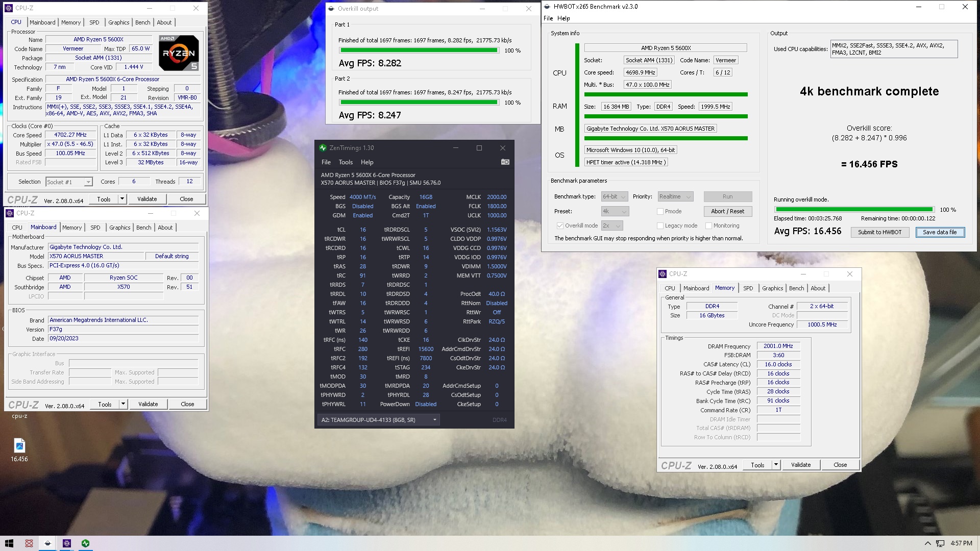
Task: Click the red taskbar app icon
Action: tap(29, 543)
